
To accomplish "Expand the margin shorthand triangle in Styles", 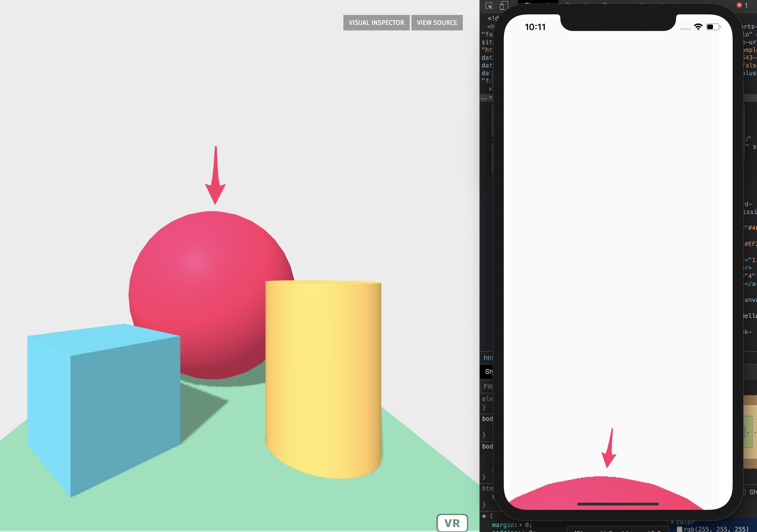I will coord(521,525).
